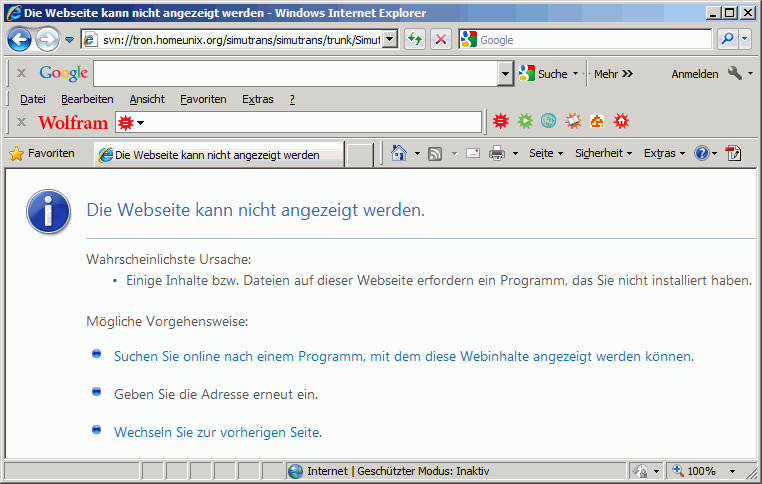Open the Extras menu in menu bar

pos(257,99)
